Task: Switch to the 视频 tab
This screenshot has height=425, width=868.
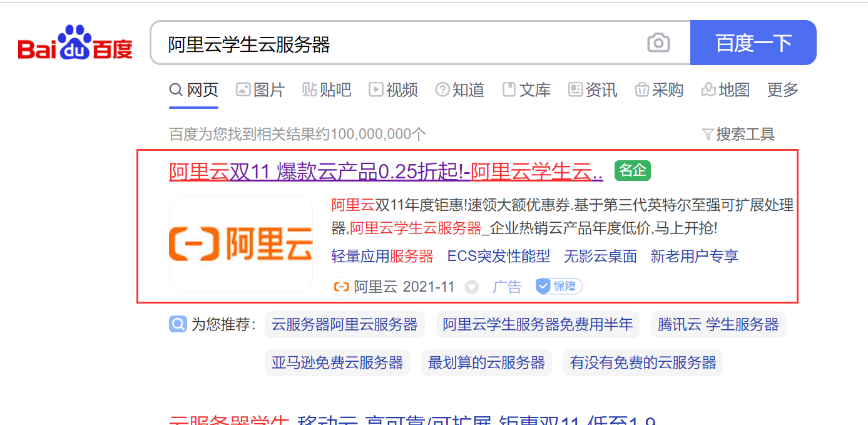Action: [x=393, y=90]
